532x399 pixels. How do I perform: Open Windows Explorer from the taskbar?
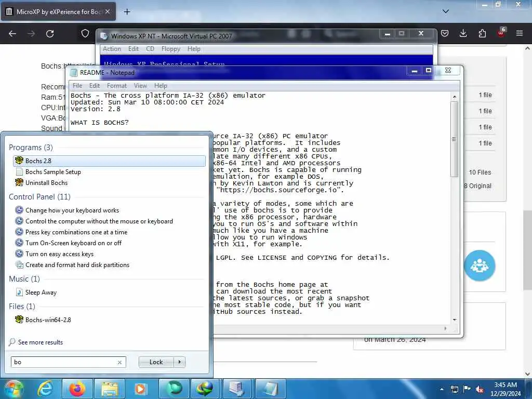[109, 389]
